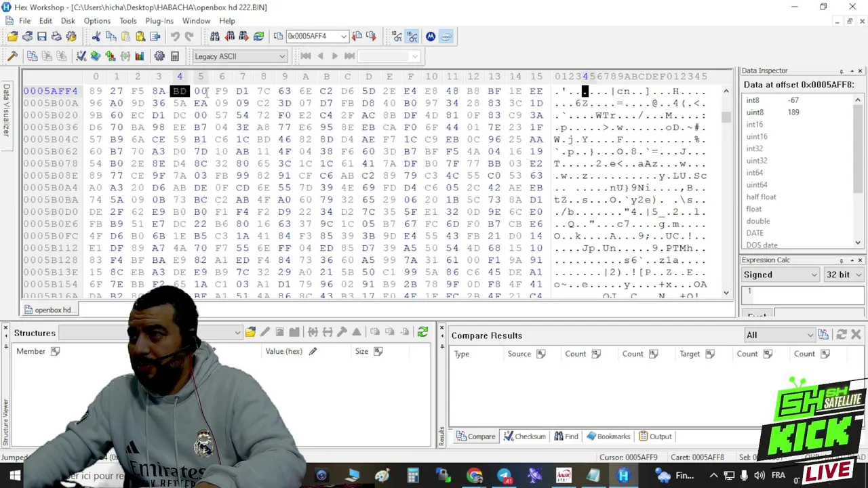
Task: Click the green replace arrows icon
Action: pyautogui.click(x=258, y=37)
